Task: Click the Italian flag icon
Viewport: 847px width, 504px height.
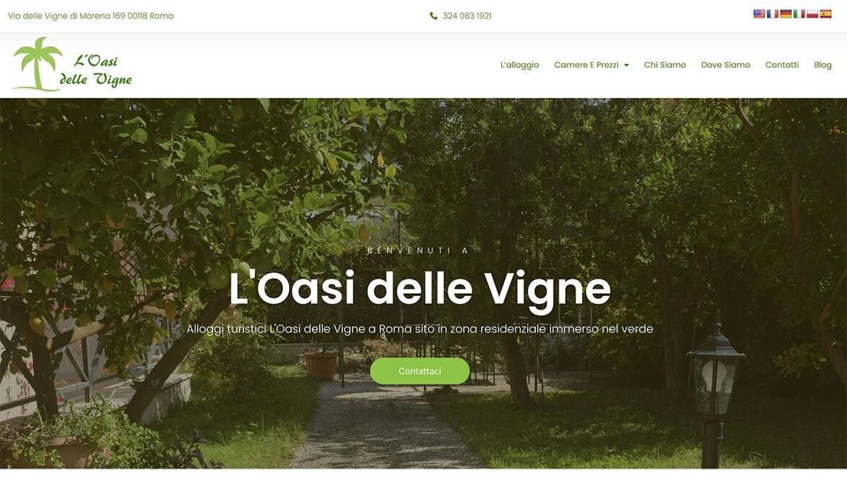Action: point(799,14)
